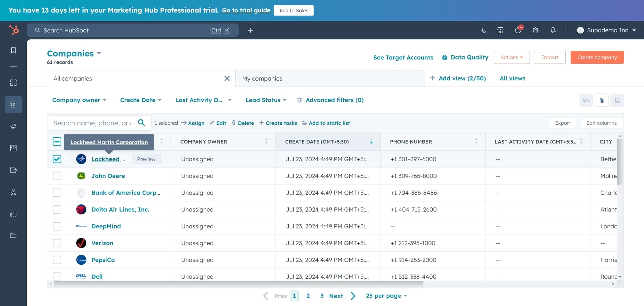644x306 pixels.
Task: Open the Bookmarks icon in sidebar
Action: (x=13, y=50)
